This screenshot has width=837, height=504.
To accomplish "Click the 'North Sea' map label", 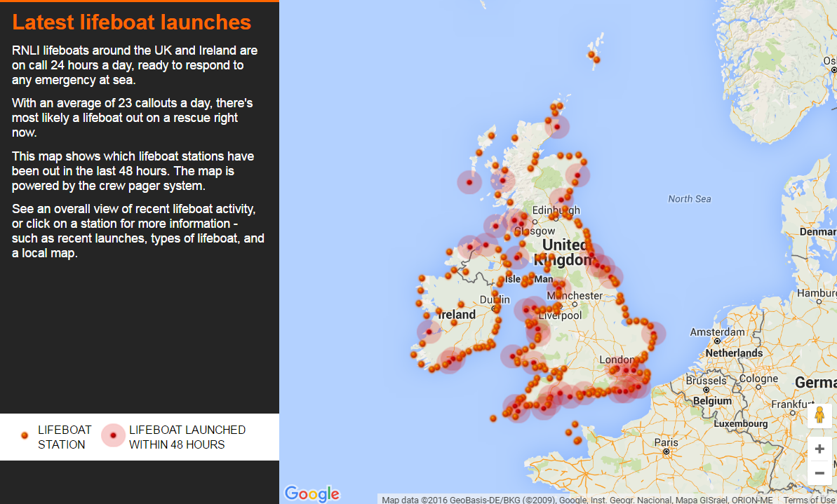I will [689, 199].
